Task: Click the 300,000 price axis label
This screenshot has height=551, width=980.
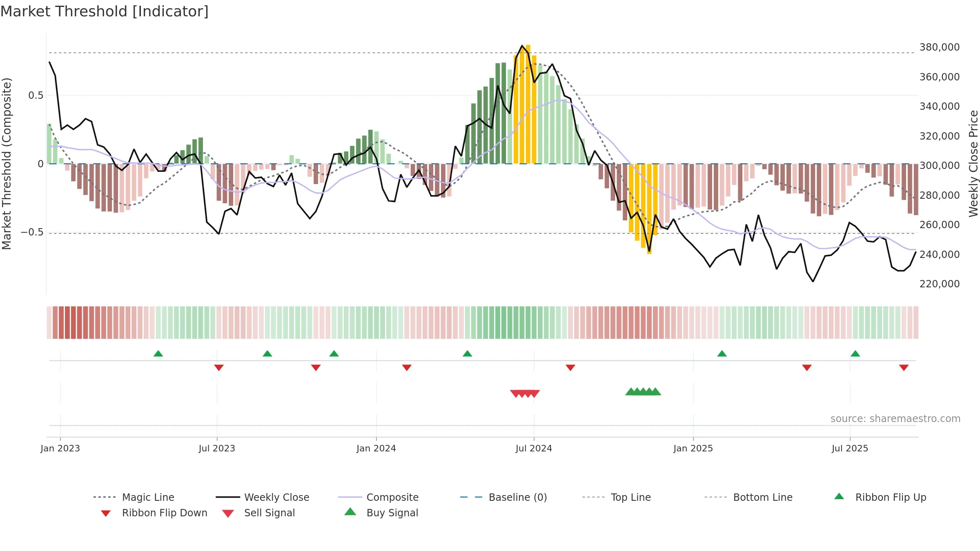Action: click(x=940, y=166)
